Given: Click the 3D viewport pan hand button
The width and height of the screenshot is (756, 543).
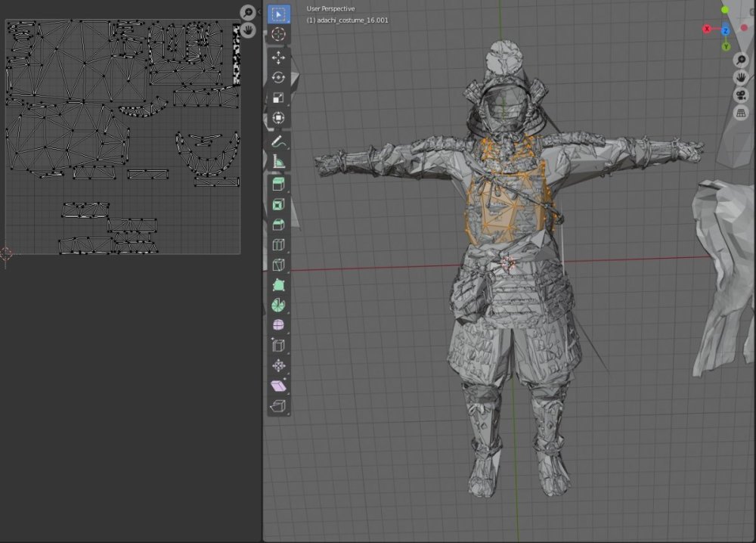Looking at the screenshot, I should (741, 78).
